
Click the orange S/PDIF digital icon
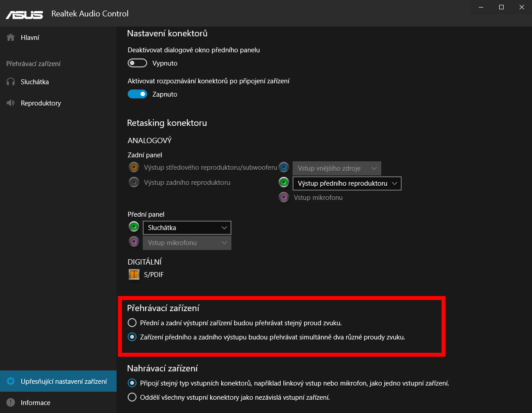click(x=134, y=274)
